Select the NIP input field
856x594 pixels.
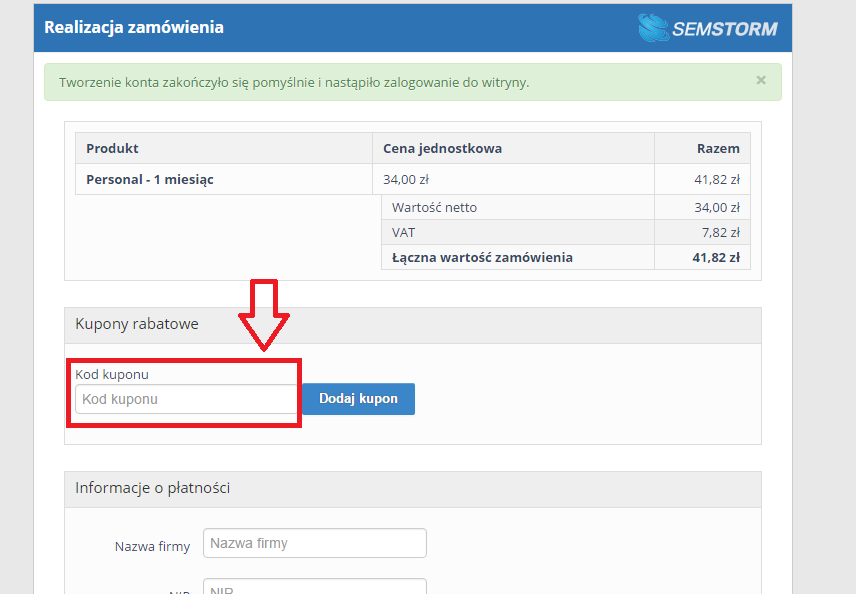(x=314, y=588)
